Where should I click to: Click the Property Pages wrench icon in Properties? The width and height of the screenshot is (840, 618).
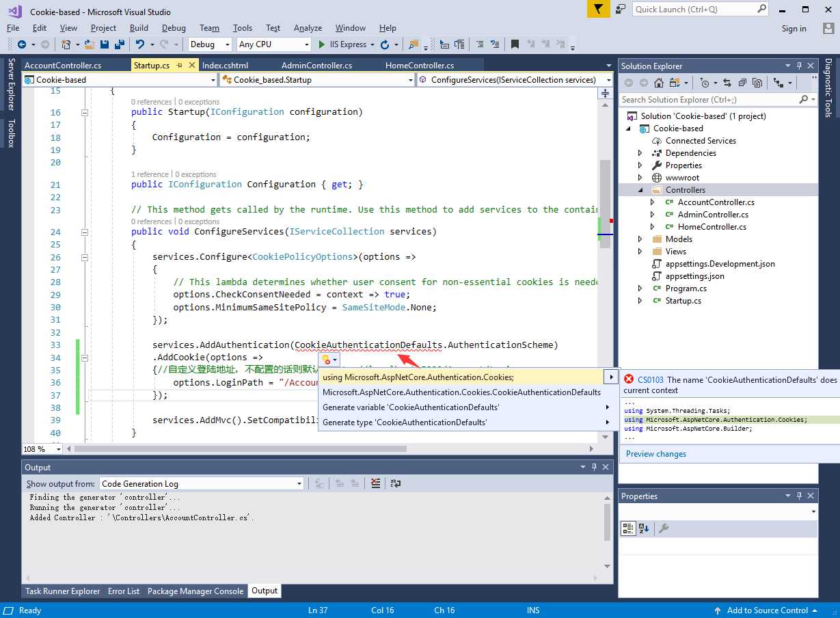point(663,528)
